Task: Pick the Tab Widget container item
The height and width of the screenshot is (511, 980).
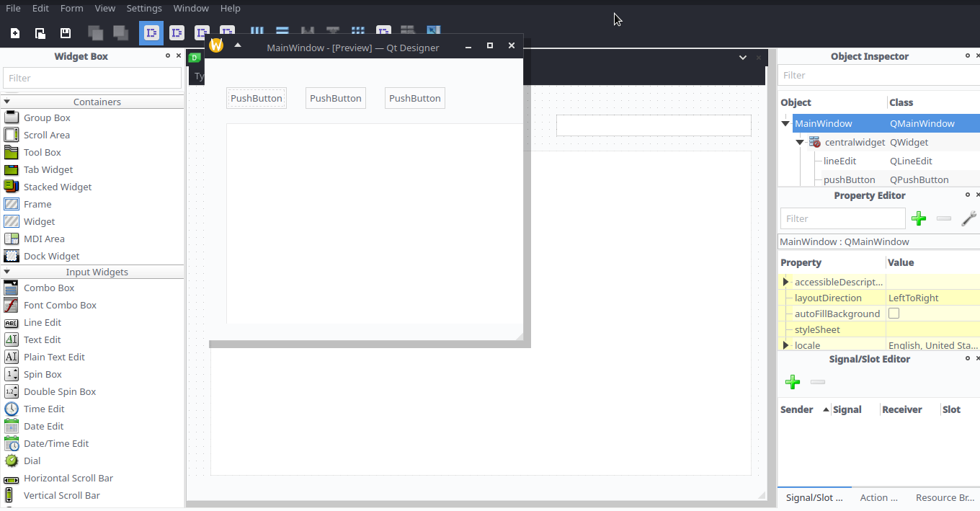Action: click(48, 169)
